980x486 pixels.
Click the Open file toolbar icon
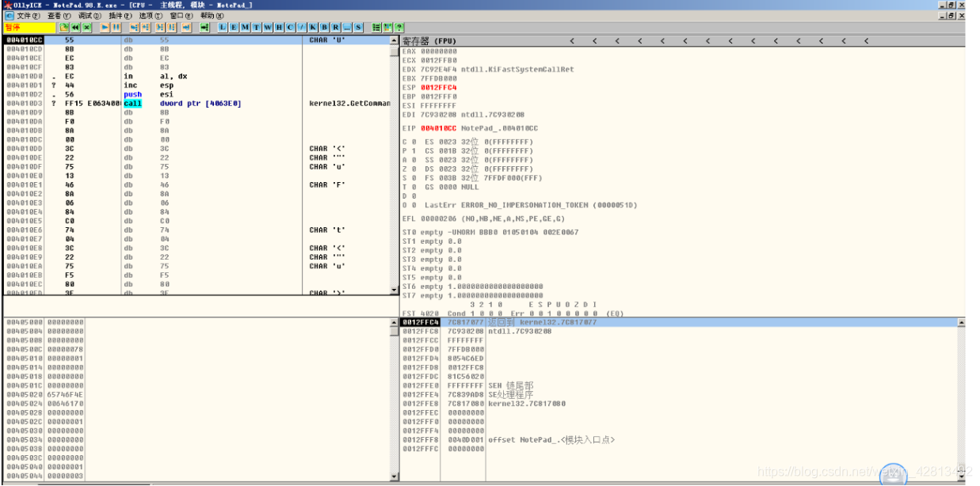[x=63, y=27]
